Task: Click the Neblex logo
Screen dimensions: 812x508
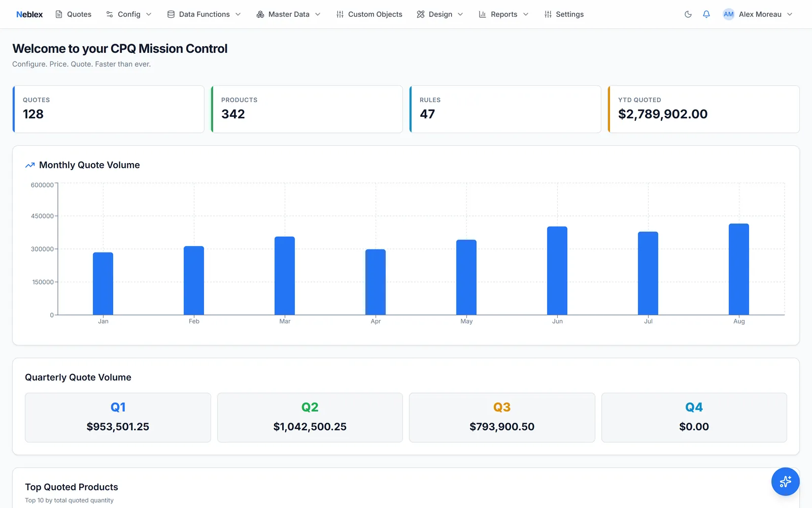Action: (29, 14)
